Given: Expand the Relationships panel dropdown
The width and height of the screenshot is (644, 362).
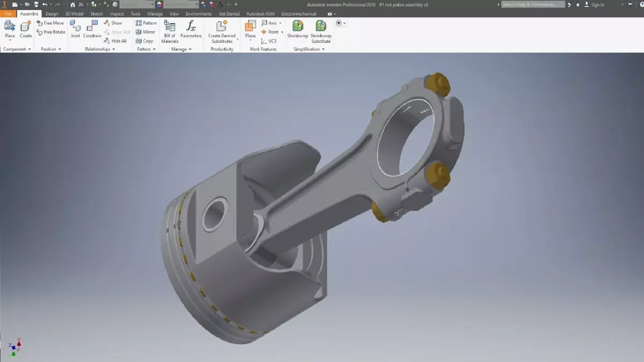Looking at the screenshot, I should [x=114, y=49].
